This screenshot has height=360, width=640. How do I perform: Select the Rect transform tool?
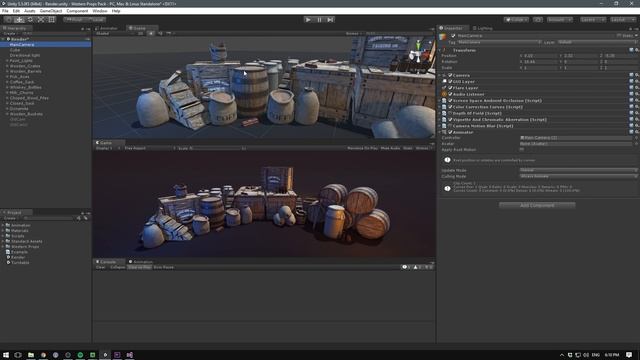[x=51, y=19]
